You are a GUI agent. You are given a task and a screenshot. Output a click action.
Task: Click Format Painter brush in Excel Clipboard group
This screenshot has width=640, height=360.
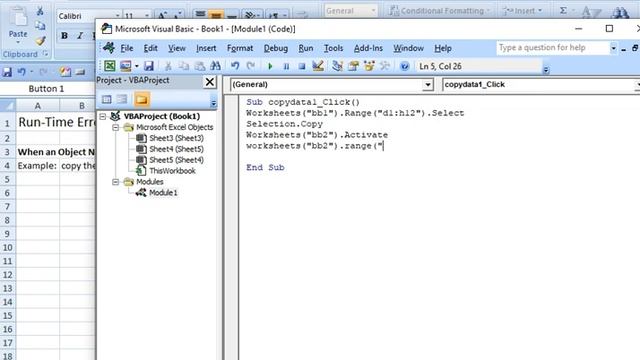pos(40,41)
